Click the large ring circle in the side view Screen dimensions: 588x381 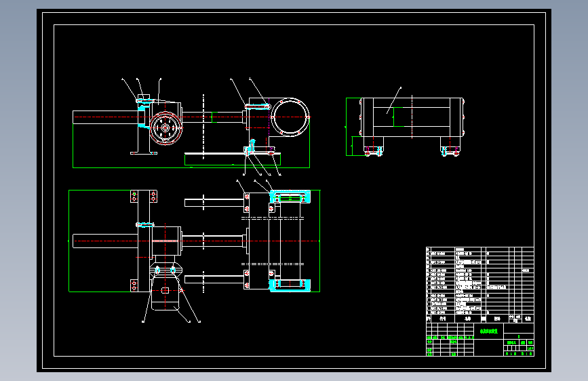[290, 117]
